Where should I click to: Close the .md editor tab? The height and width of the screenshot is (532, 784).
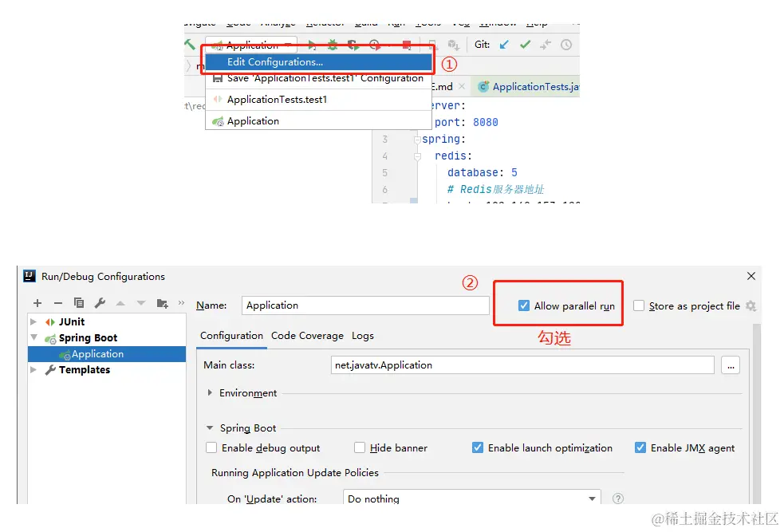[x=462, y=86]
